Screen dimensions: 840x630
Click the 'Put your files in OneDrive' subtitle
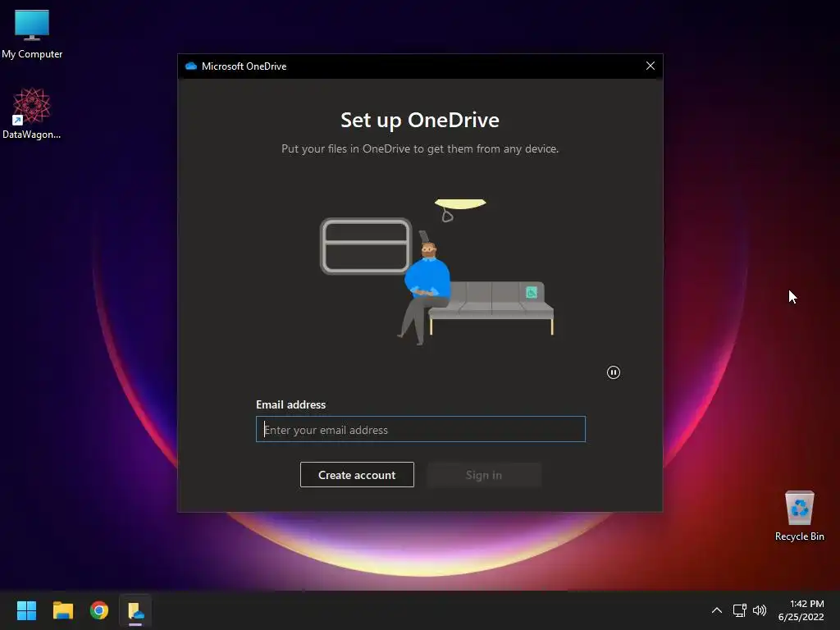point(420,149)
